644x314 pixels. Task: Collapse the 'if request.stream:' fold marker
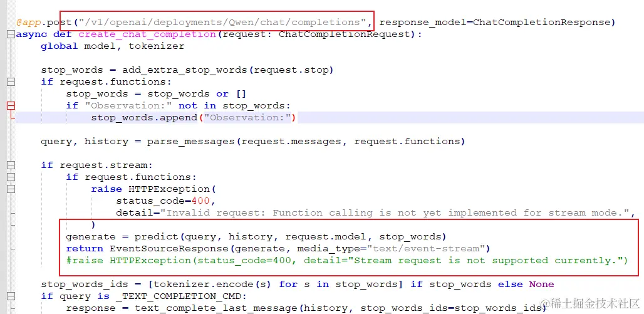point(11,165)
